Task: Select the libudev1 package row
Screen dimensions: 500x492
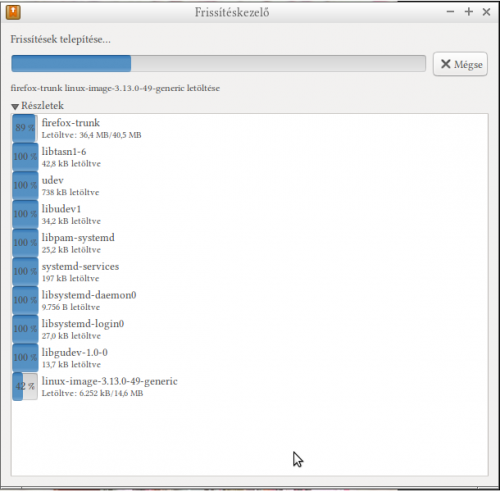Action: click(250, 214)
